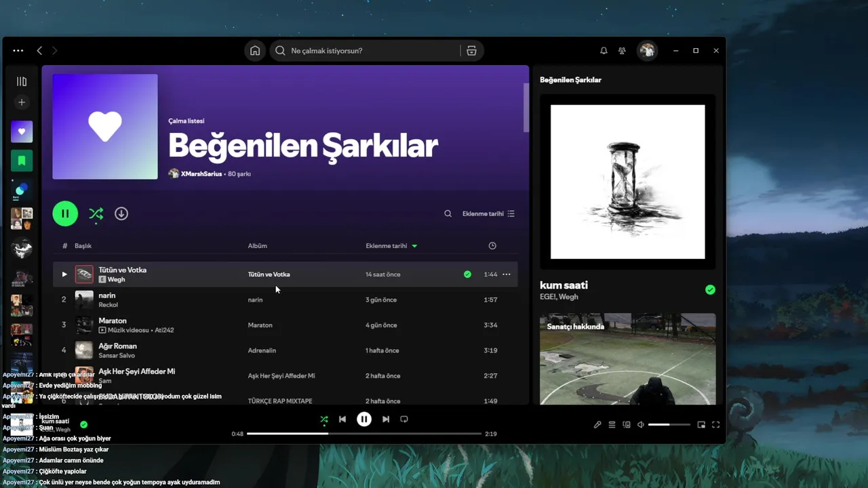Open connect to a device icon
The width and height of the screenshot is (868, 488).
point(627,425)
